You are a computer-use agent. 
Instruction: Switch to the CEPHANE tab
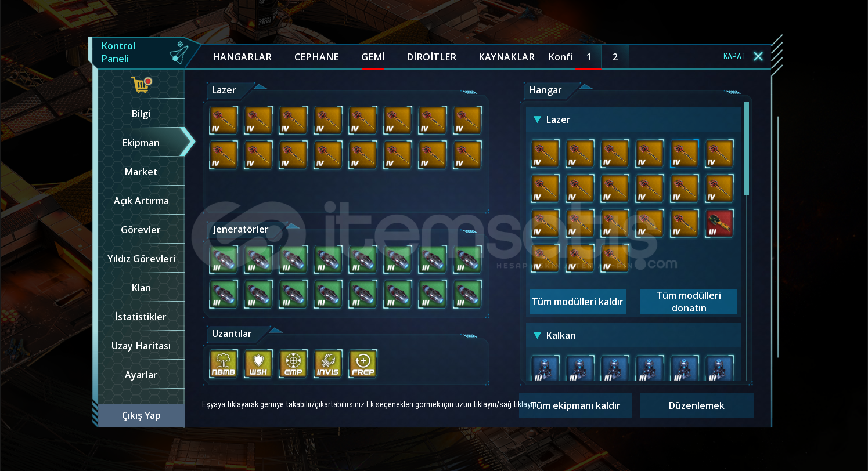point(316,57)
